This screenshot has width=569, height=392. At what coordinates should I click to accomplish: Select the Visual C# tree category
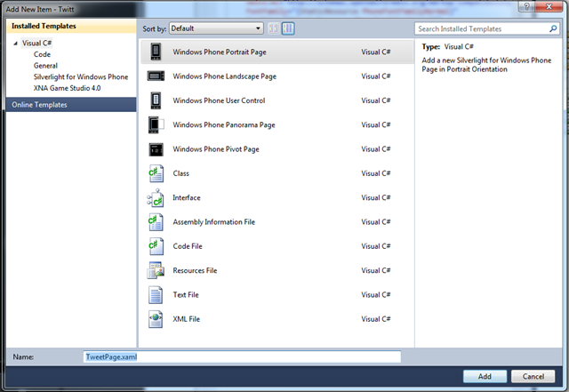[x=36, y=43]
